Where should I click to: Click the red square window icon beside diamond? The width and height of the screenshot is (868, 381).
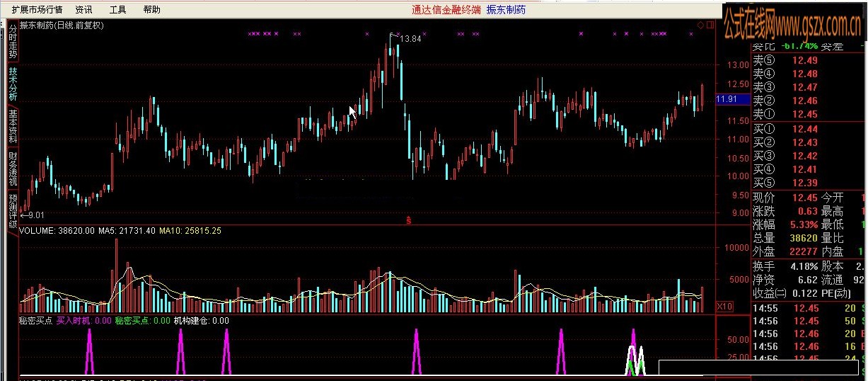coord(710,25)
